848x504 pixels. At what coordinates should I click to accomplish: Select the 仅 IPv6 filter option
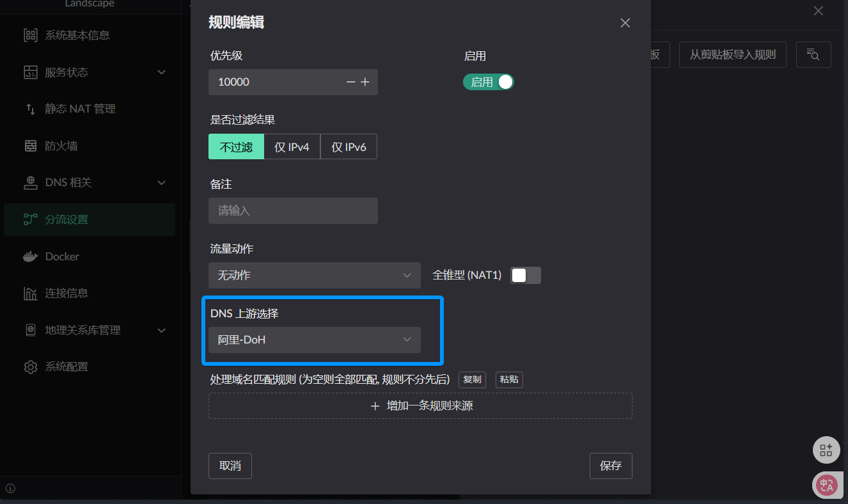point(349,147)
